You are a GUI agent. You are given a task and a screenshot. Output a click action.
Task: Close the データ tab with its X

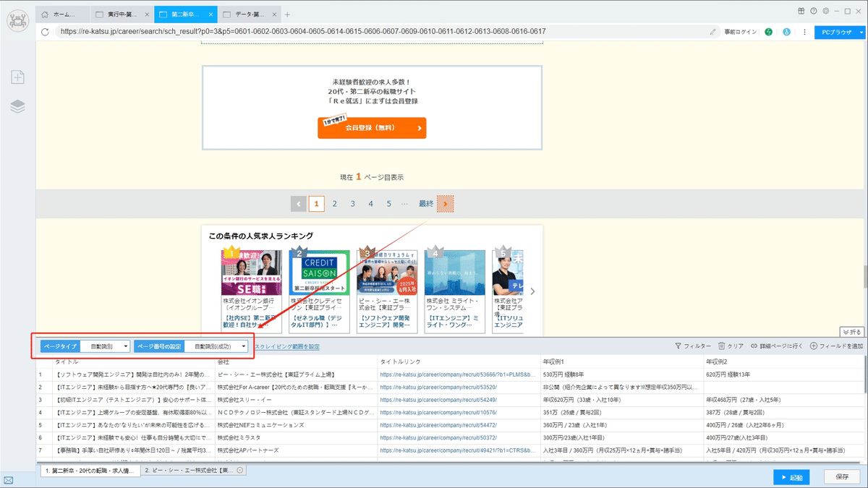pos(273,14)
